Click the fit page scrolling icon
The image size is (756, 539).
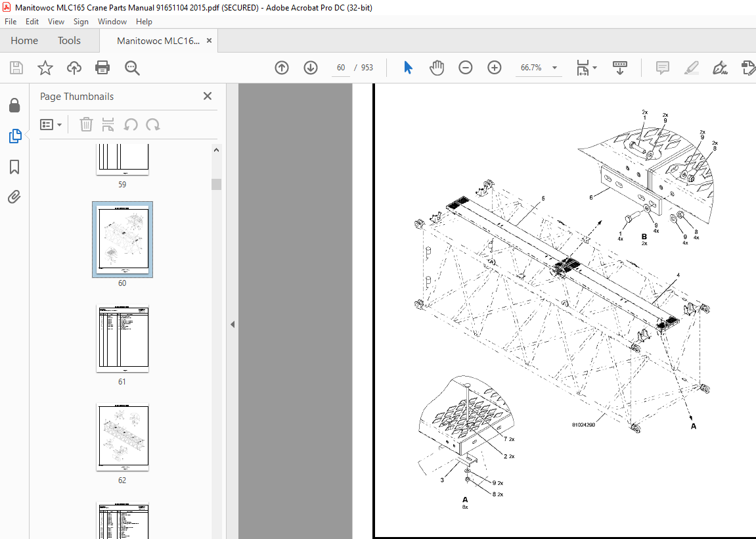583,68
